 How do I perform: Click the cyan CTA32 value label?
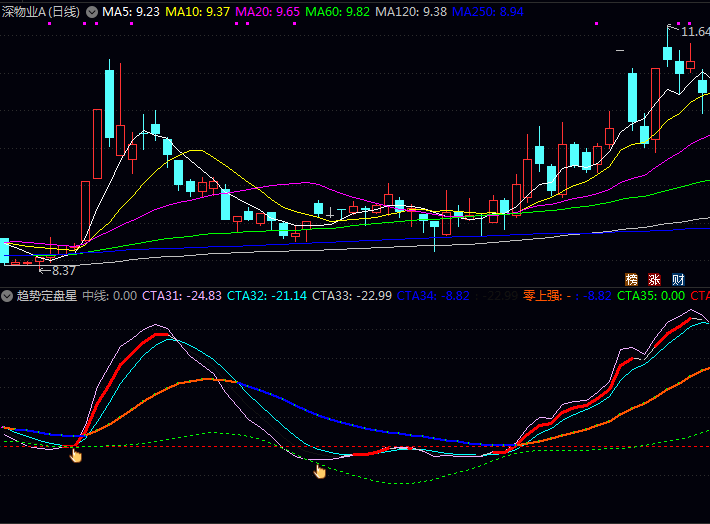click(267, 296)
